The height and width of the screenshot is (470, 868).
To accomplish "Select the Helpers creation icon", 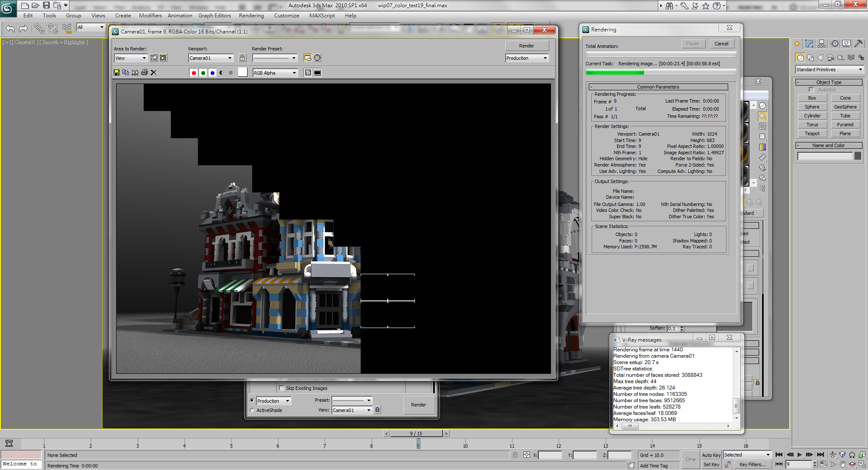I will coord(840,57).
